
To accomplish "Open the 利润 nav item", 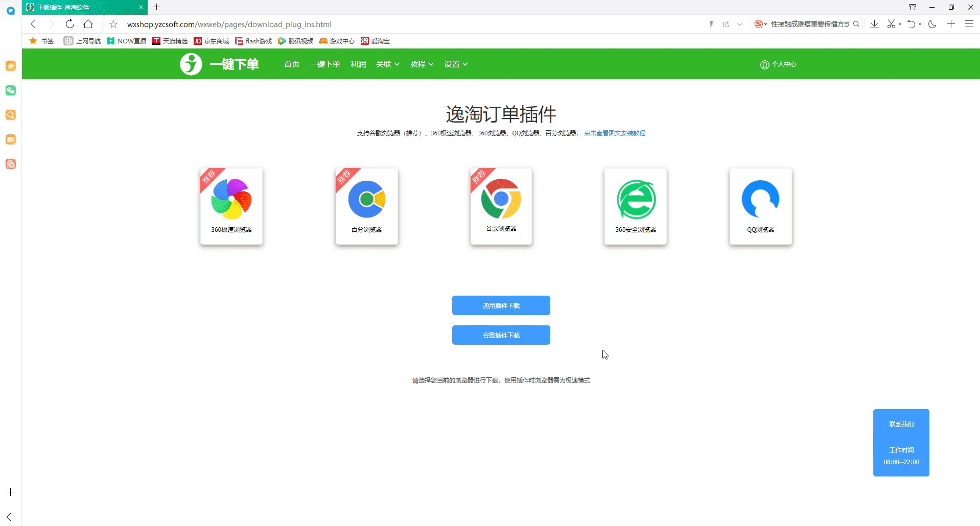I will click(x=358, y=64).
